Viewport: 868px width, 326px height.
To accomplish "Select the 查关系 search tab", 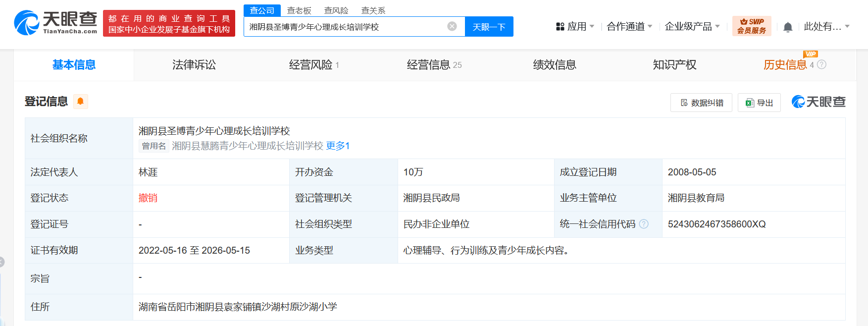I will (373, 10).
